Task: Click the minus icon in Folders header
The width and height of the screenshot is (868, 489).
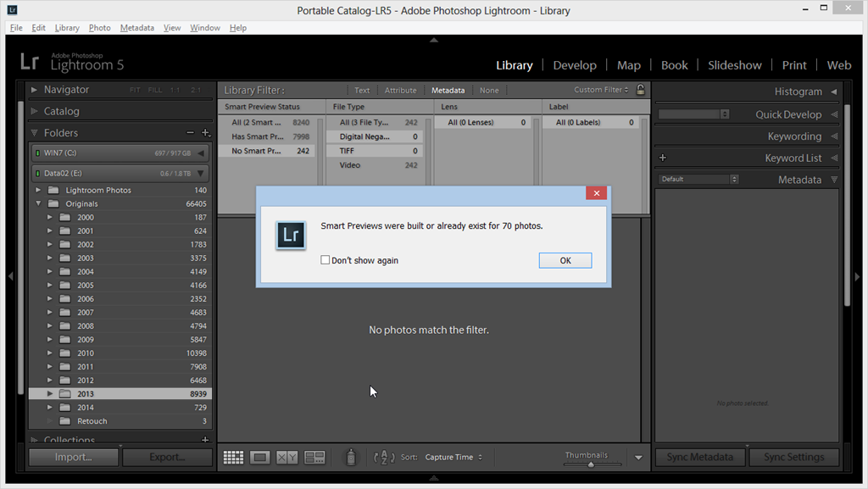Action: tap(190, 133)
